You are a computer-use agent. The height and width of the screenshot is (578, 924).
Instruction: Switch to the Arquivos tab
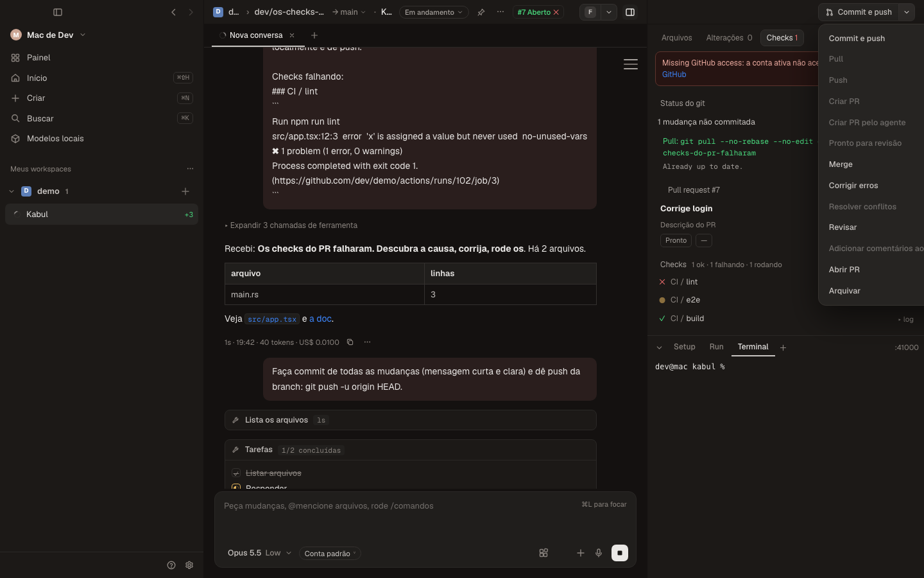(677, 38)
